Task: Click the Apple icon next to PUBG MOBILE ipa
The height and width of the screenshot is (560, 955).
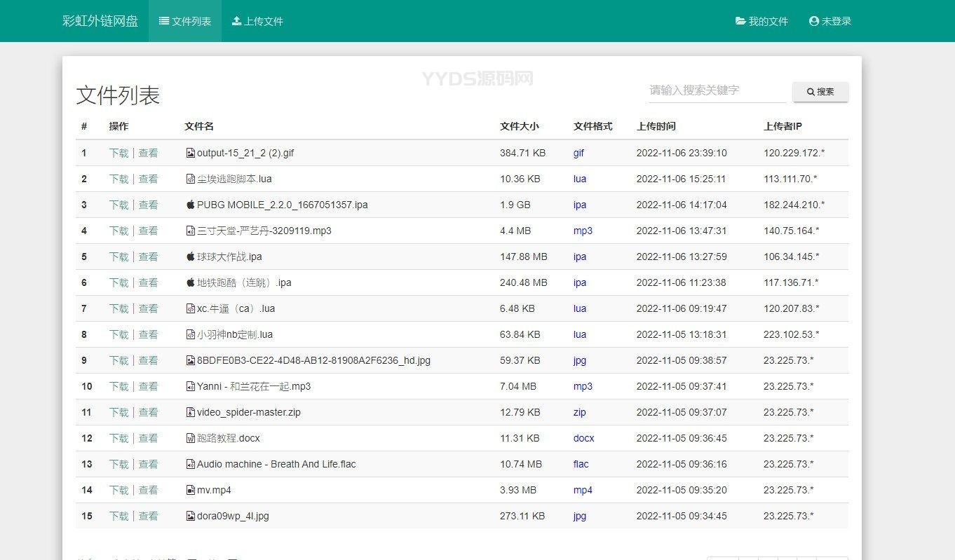Action: point(190,205)
